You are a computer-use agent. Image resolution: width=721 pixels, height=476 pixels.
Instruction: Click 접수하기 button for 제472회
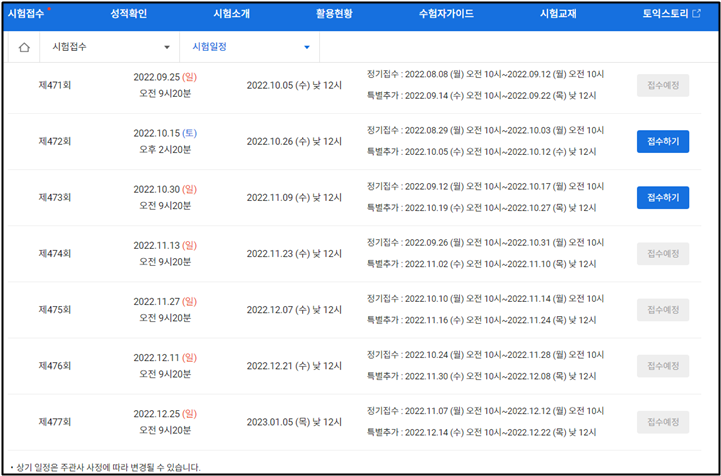click(662, 142)
